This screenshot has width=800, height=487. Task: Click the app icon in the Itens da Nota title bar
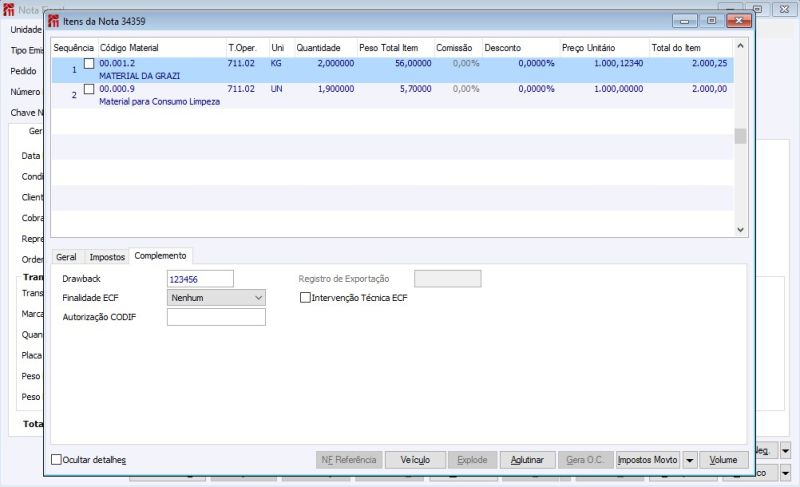pos(54,21)
